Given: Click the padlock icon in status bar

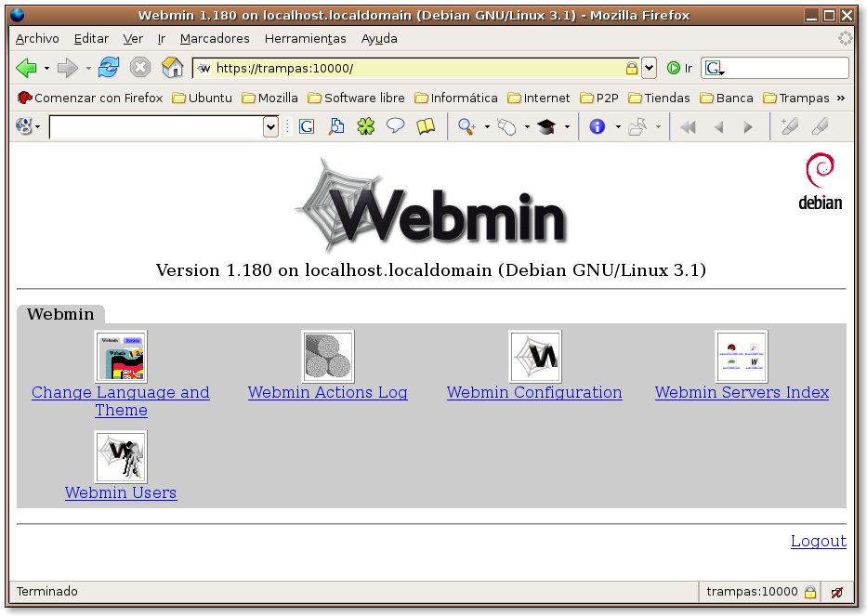Looking at the screenshot, I should [809, 592].
